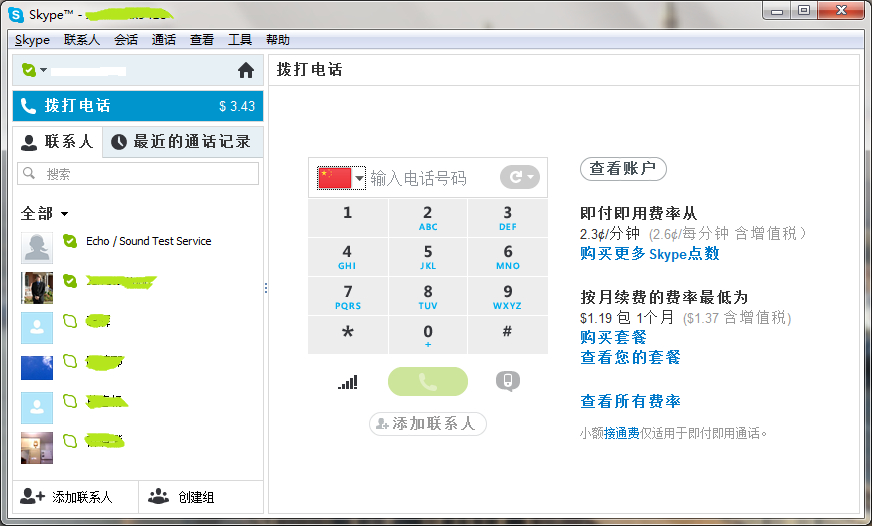
Task: Open the recent numbers redial dropdown
Action: pyautogui.click(x=519, y=177)
